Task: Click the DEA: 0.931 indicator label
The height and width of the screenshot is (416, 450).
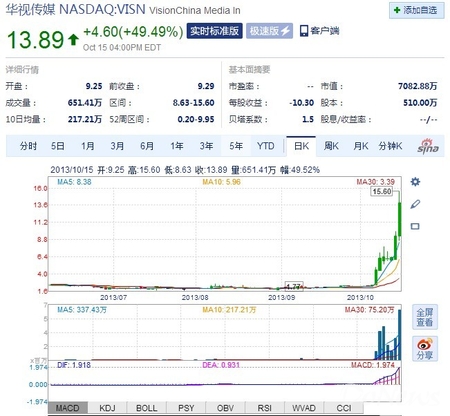Action: (x=221, y=365)
